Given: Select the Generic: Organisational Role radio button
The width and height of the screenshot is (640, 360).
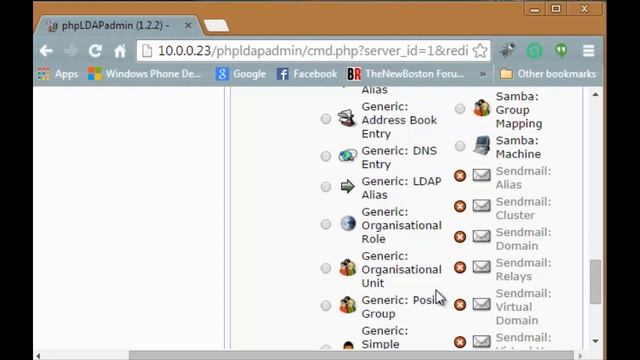Looking at the screenshot, I should tap(326, 224).
